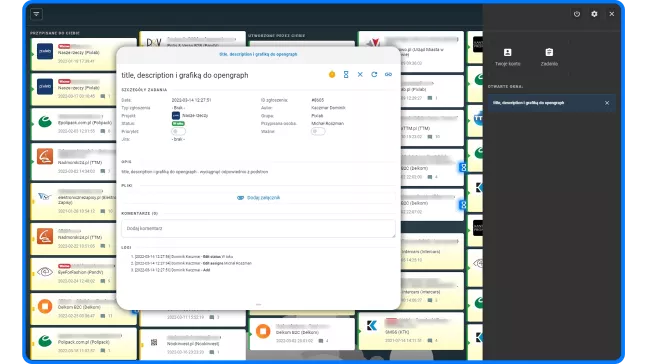Toggle the Priorytet switch

(x=178, y=131)
